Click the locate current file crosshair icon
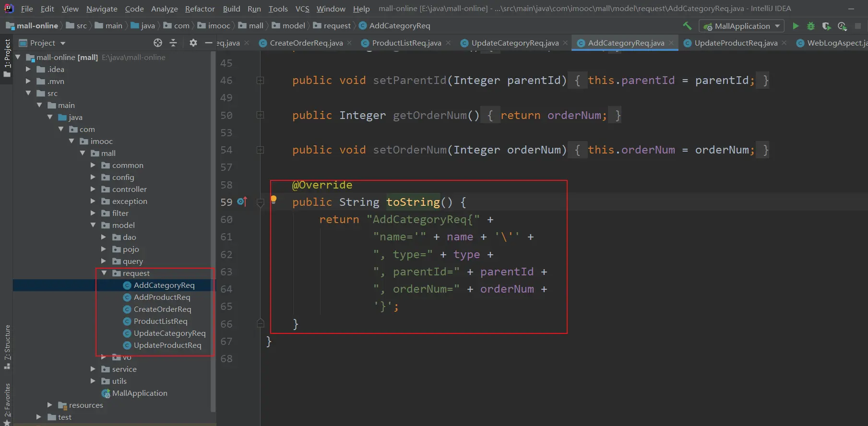Viewport: 868px width, 426px height. 158,43
